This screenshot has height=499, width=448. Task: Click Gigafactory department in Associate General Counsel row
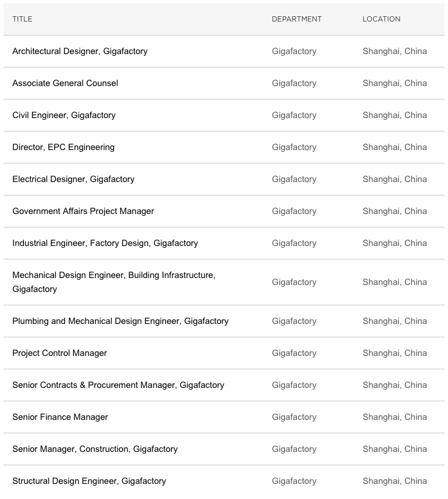pyautogui.click(x=294, y=83)
